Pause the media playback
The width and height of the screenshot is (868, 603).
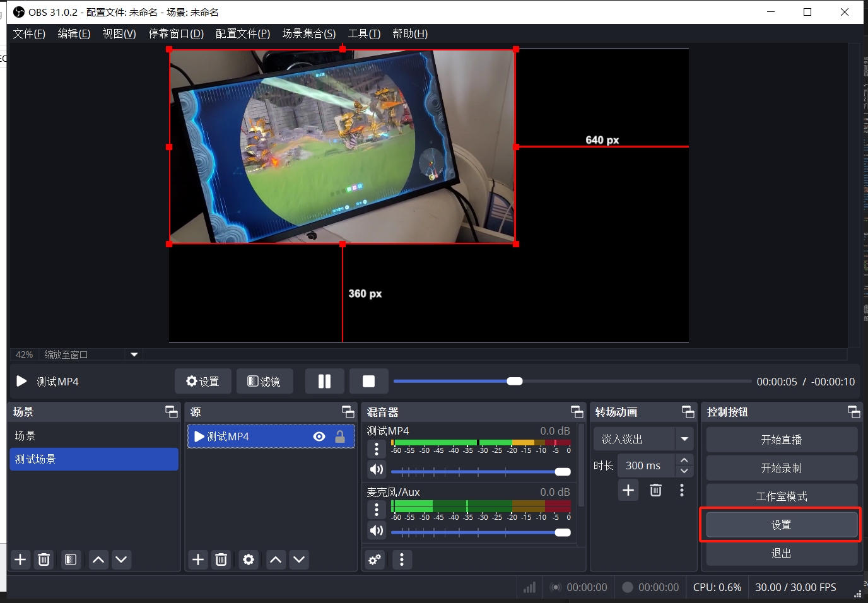coord(324,382)
